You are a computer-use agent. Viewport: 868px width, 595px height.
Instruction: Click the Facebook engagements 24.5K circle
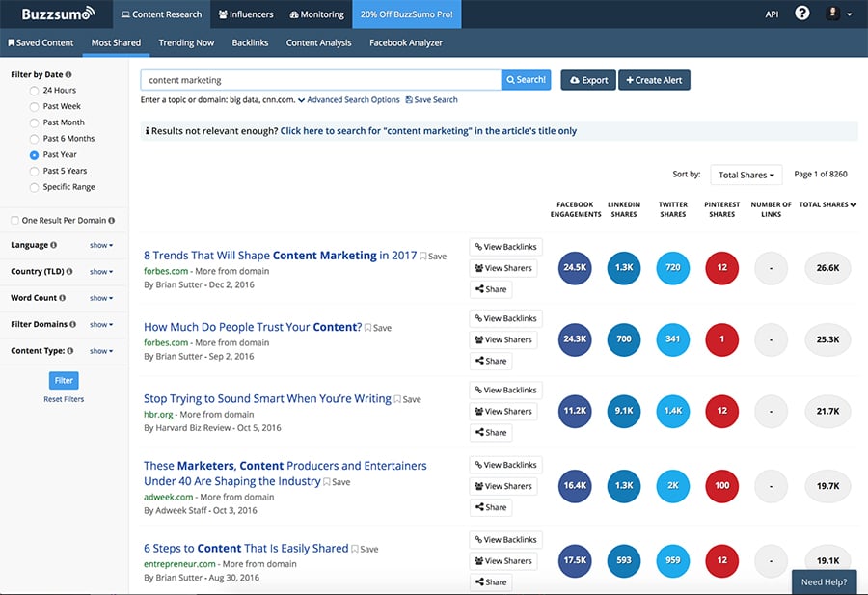pos(575,268)
